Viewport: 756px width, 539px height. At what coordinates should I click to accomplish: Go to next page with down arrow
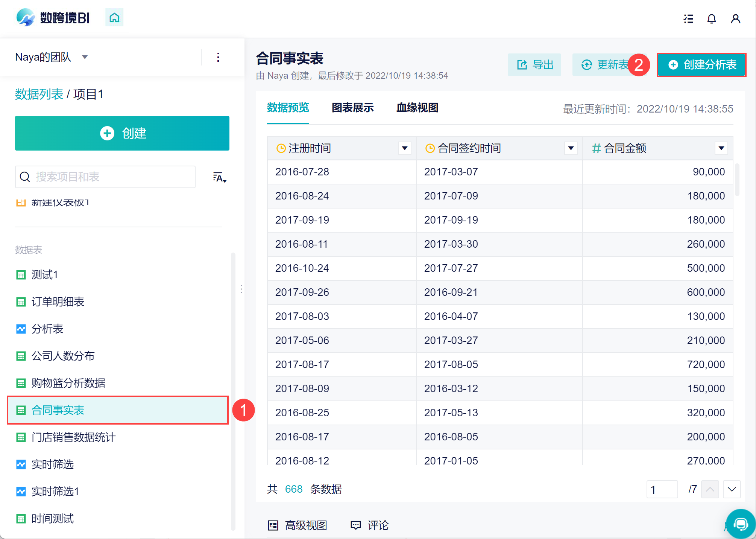[x=732, y=489]
